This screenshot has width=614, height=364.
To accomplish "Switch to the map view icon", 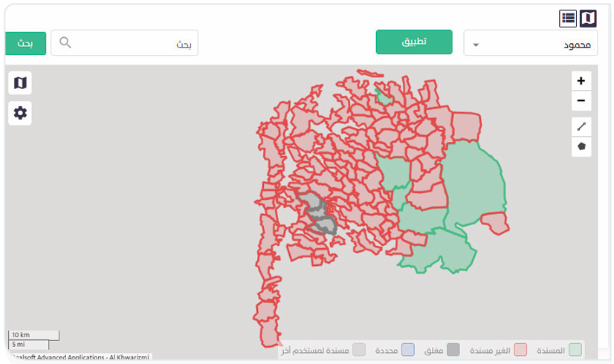I will 588,18.
